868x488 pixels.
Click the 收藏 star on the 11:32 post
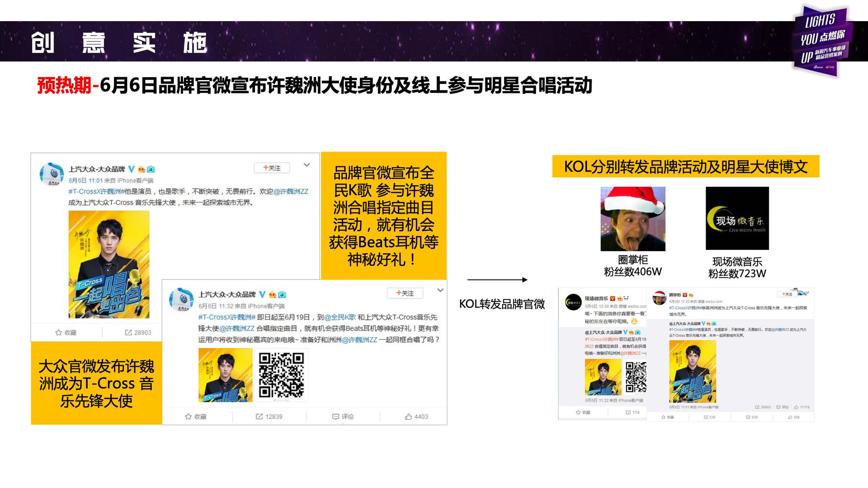[x=189, y=416]
